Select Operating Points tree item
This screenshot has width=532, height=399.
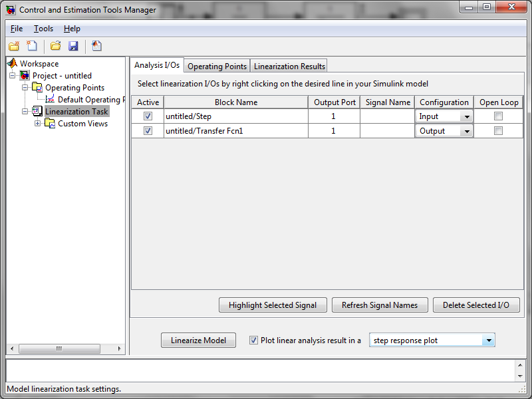pos(74,88)
